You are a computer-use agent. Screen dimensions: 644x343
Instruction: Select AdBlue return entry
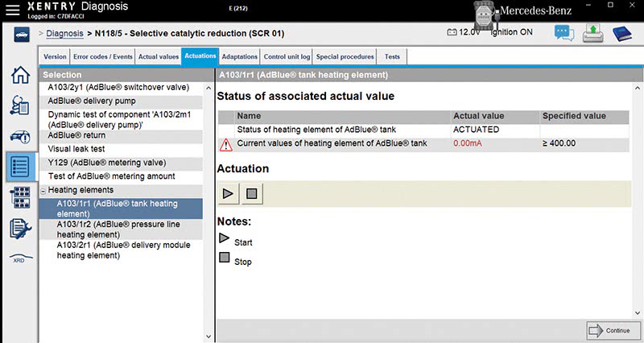[x=122, y=135]
